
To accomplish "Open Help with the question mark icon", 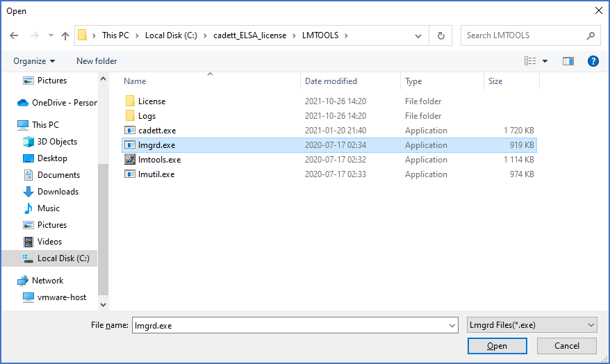I will (593, 61).
